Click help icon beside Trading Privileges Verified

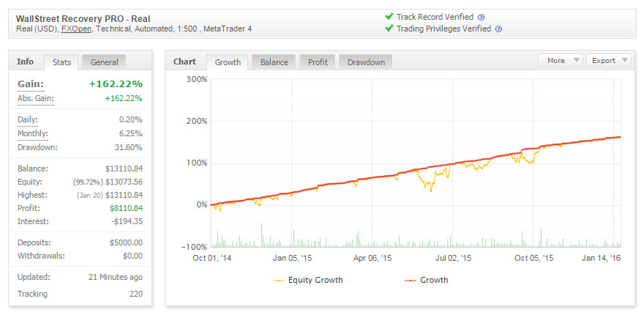coord(498,29)
